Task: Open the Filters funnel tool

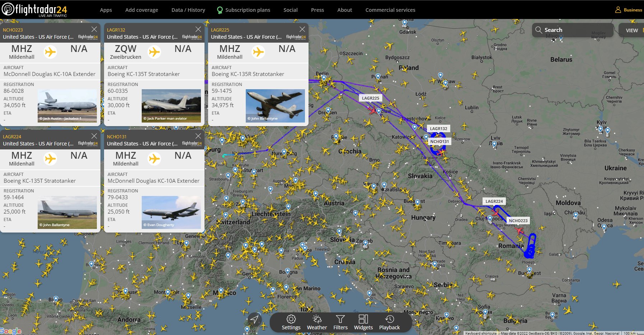Action: (x=340, y=322)
